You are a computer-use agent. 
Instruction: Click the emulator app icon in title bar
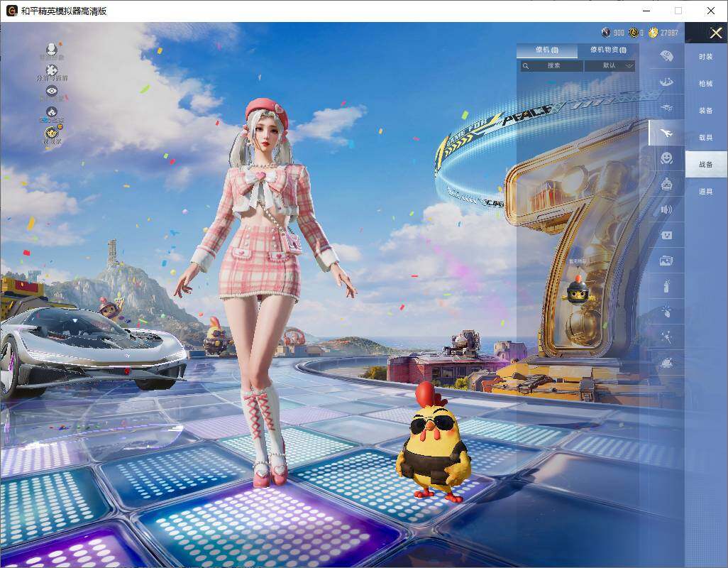click(11, 11)
